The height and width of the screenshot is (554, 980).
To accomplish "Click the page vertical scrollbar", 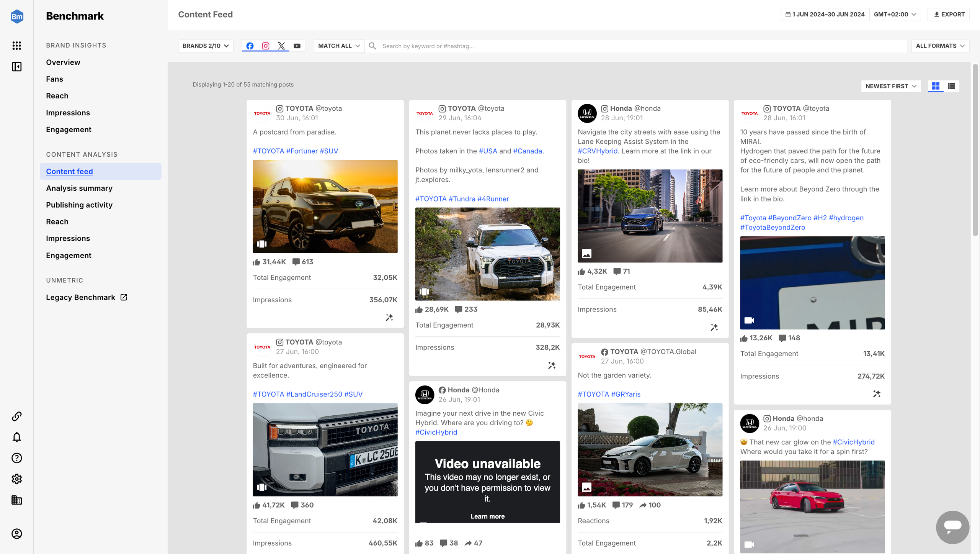I will point(975,150).
